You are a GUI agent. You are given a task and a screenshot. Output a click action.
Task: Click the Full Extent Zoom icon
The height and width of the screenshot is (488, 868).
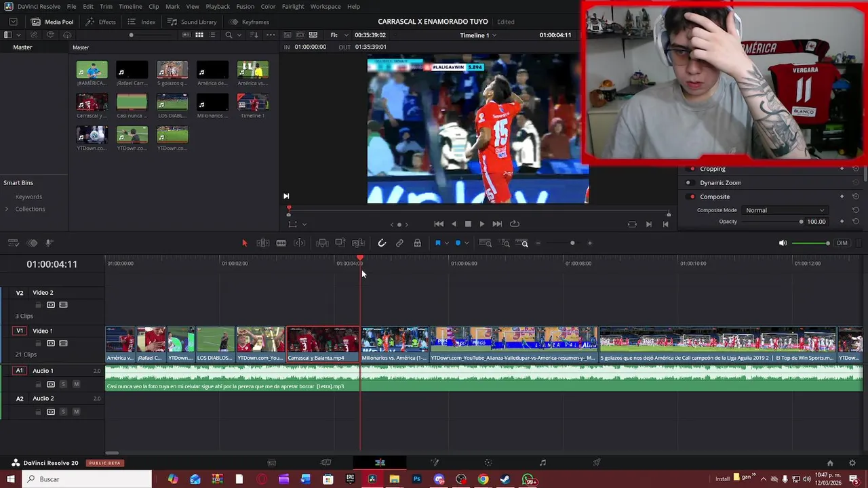tap(486, 243)
